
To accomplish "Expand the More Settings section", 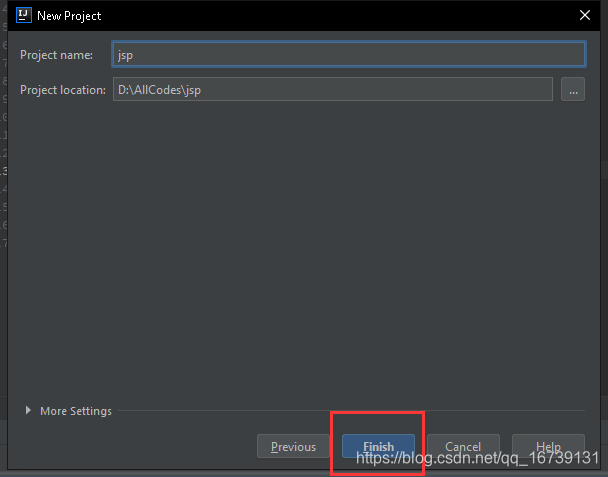I will [x=28, y=410].
